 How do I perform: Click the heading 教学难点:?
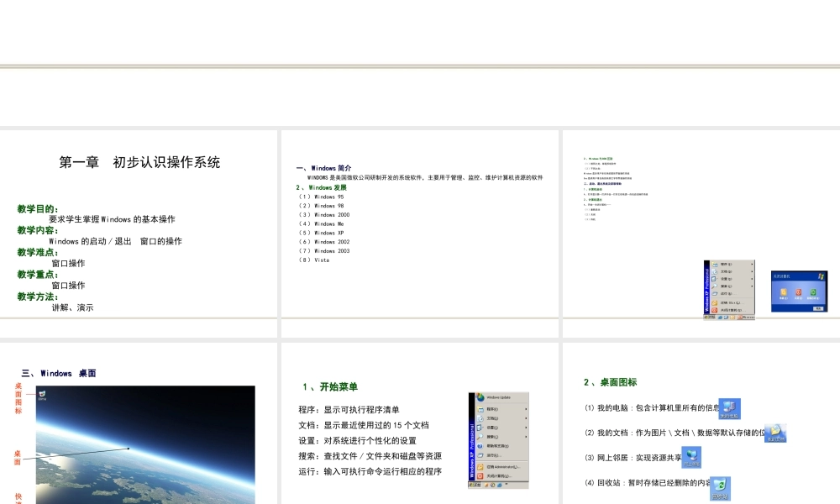point(38,252)
